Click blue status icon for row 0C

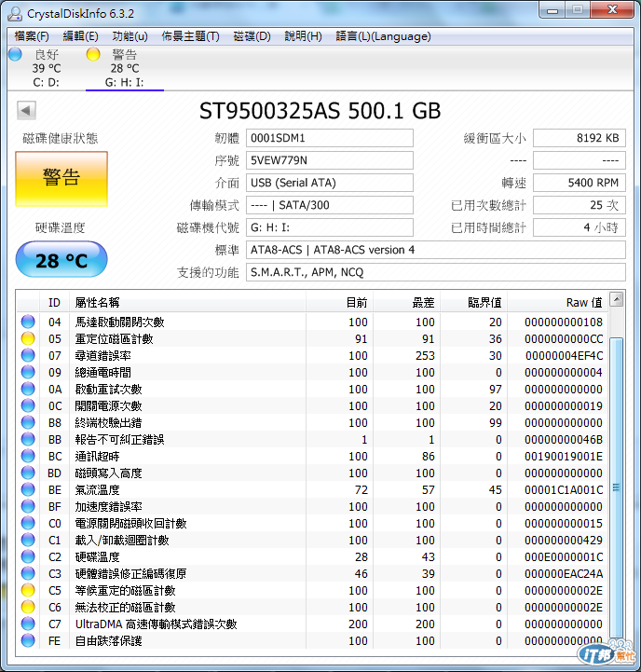coord(28,405)
